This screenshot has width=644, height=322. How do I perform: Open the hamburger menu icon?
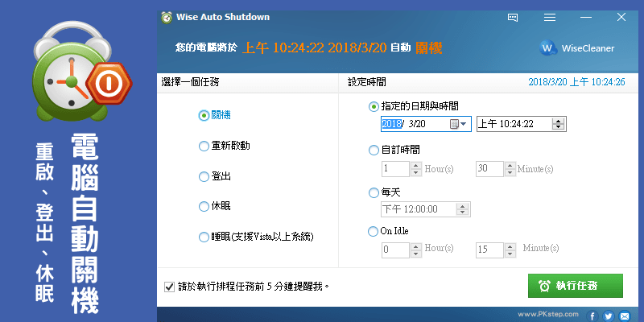(x=550, y=18)
